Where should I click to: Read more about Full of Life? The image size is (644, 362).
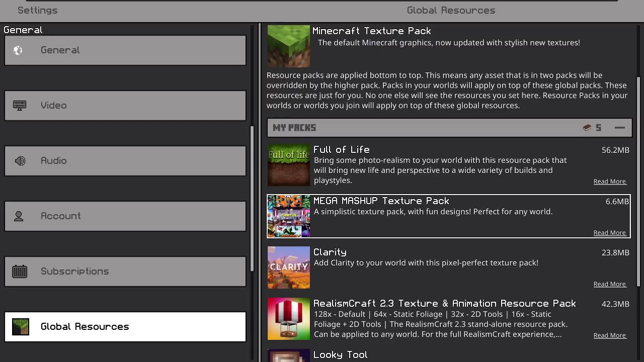610,182
